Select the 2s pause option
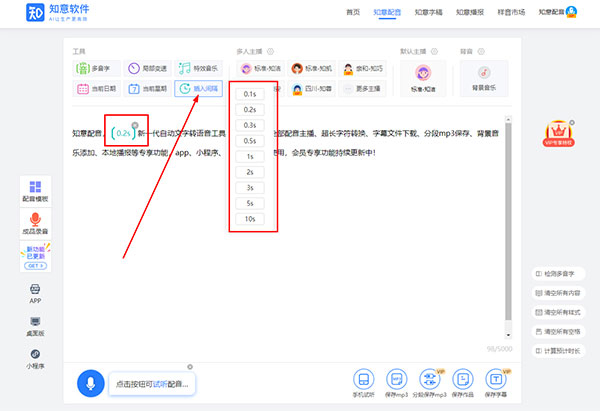Viewport: 600px width, 411px height. [x=250, y=172]
